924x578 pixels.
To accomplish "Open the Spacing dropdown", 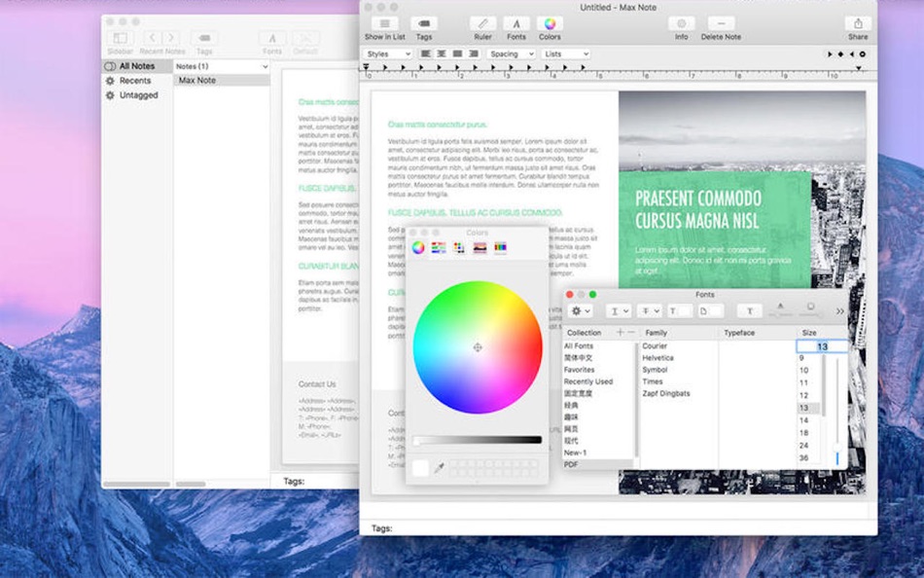I will [x=511, y=54].
